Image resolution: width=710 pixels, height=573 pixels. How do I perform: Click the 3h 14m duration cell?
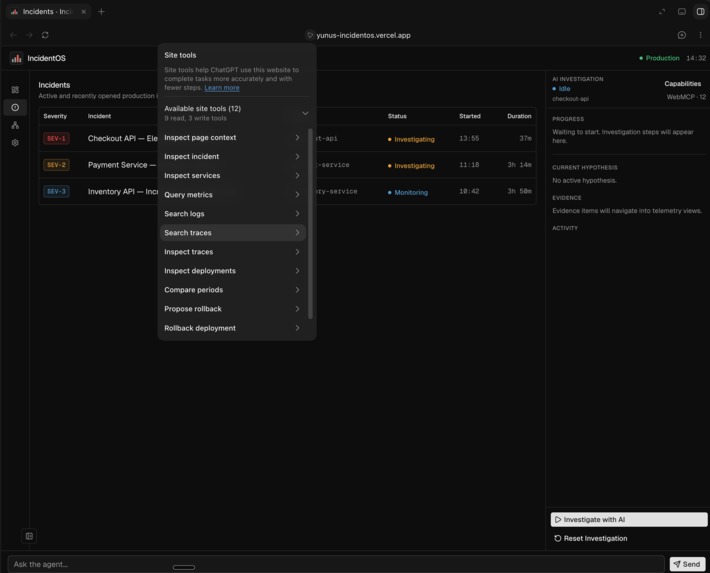[519, 165]
